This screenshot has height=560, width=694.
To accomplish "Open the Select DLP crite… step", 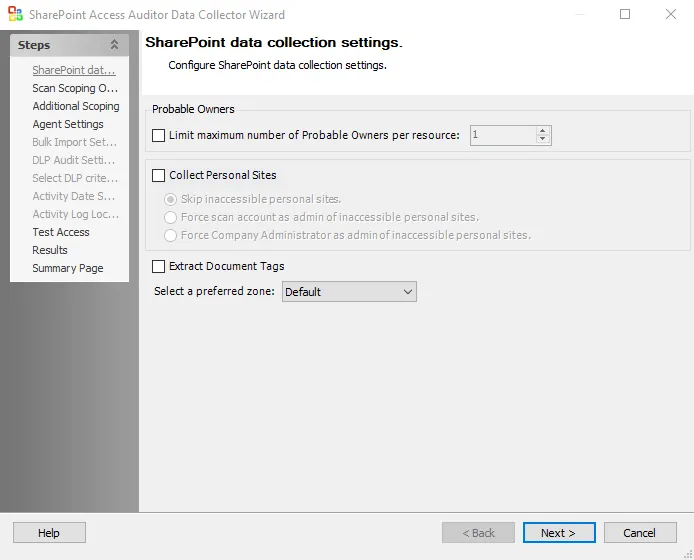I will tap(75, 178).
